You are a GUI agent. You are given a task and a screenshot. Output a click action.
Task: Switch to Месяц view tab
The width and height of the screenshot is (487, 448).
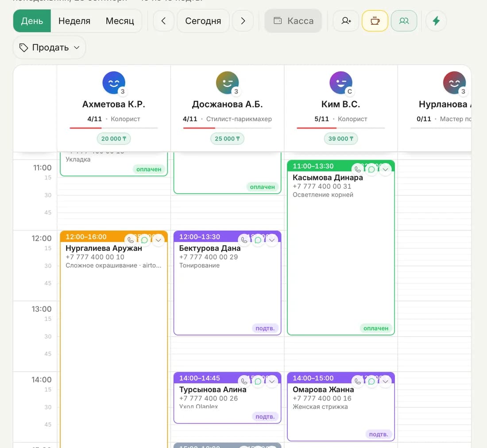(x=120, y=21)
